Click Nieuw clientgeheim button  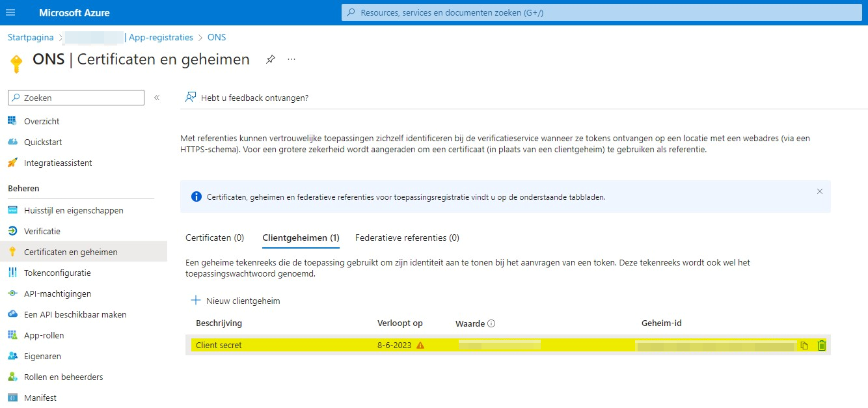point(236,301)
